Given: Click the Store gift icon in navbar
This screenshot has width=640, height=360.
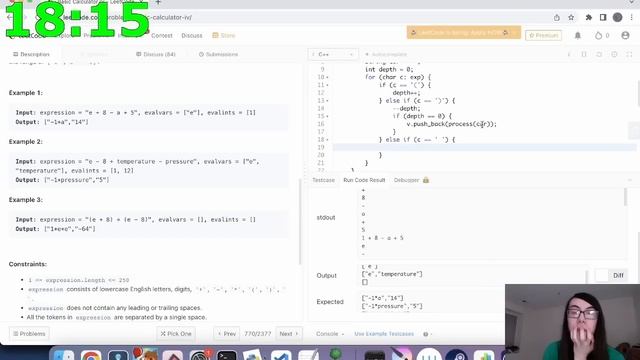Looking at the screenshot, I should coord(215,36).
